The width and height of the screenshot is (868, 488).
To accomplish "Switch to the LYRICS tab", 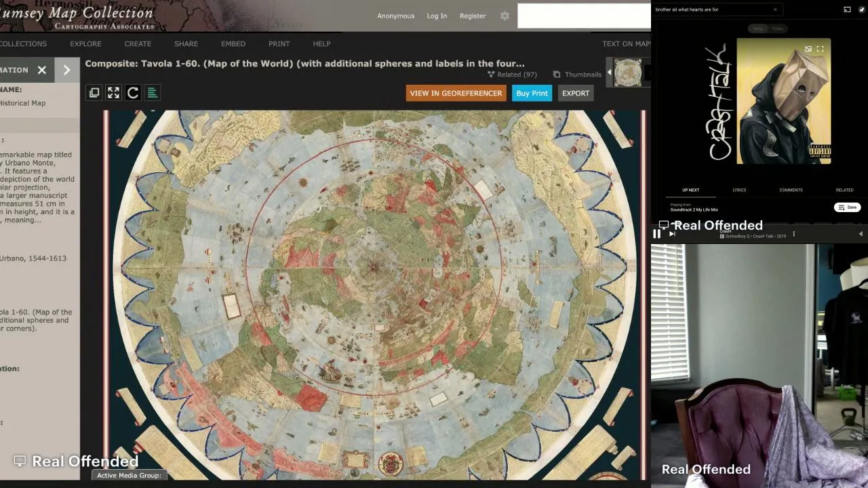I will 739,190.
